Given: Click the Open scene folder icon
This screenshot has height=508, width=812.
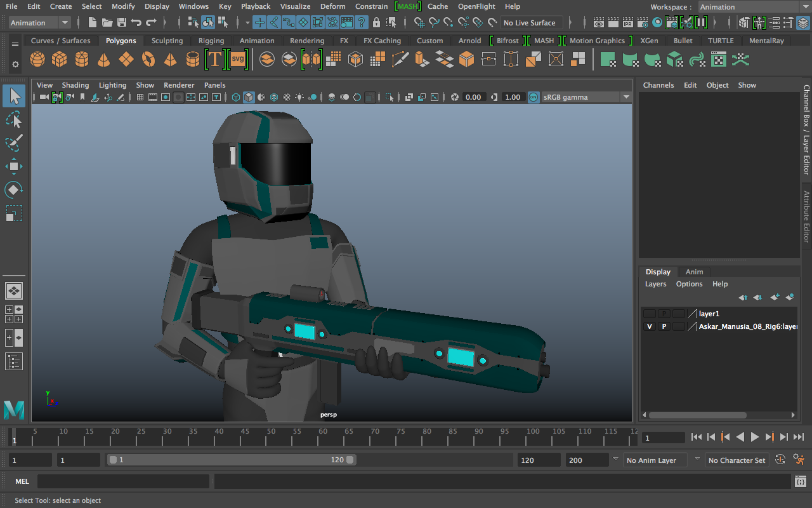Looking at the screenshot, I should click(107, 23).
